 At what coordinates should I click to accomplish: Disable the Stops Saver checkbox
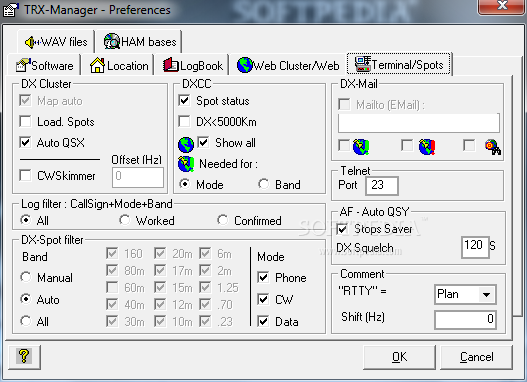pyautogui.click(x=342, y=229)
